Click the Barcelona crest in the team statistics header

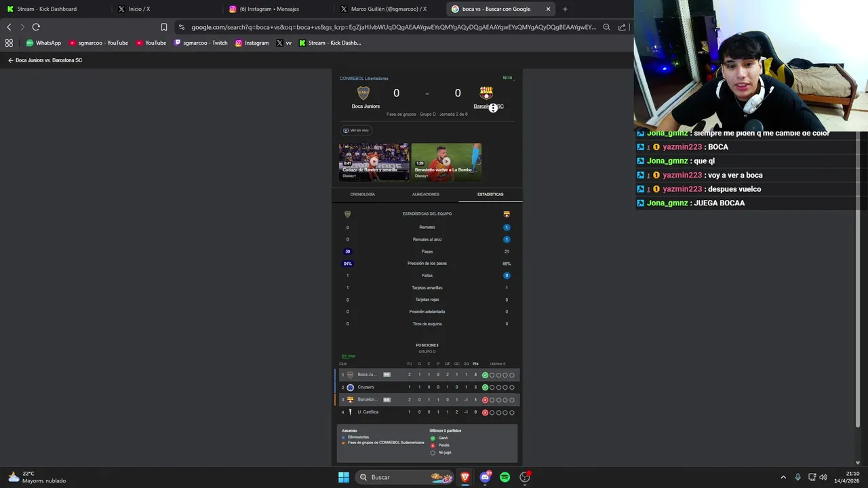pos(507,214)
